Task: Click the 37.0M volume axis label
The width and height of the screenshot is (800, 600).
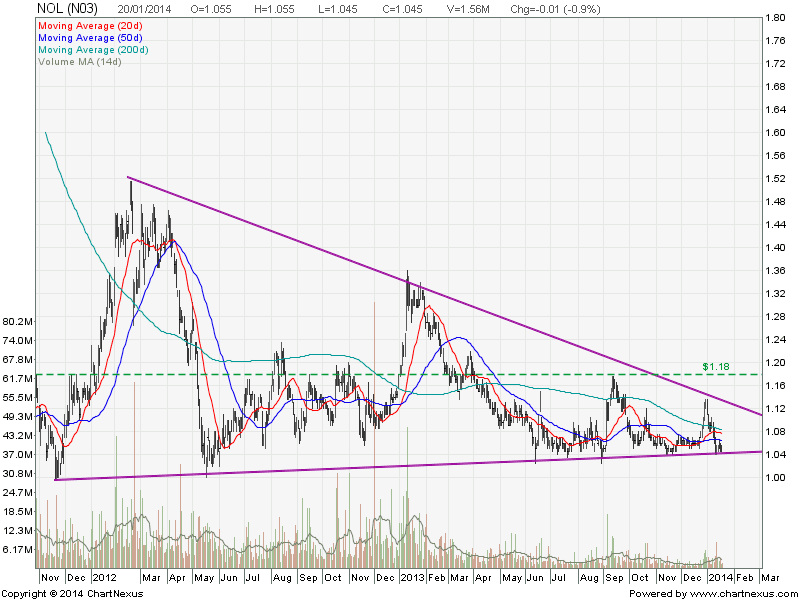Action: 18,454
